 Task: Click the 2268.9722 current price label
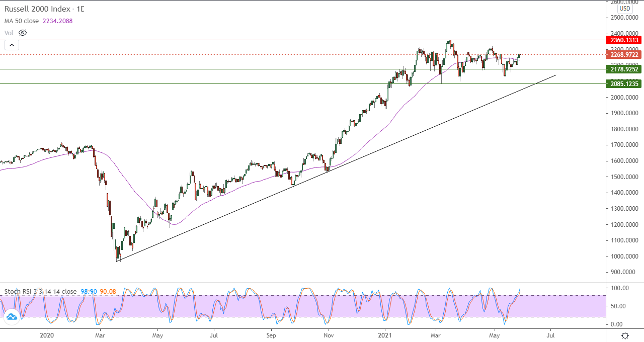624,54
